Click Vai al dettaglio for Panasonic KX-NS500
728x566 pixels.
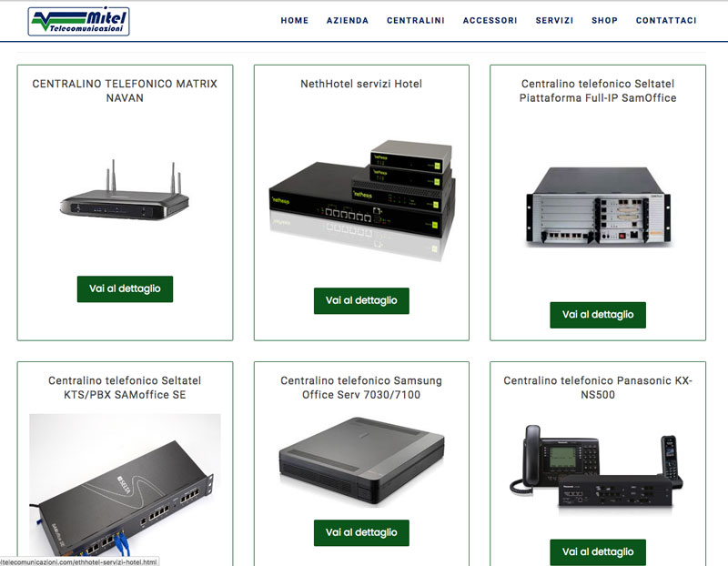[x=598, y=552]
